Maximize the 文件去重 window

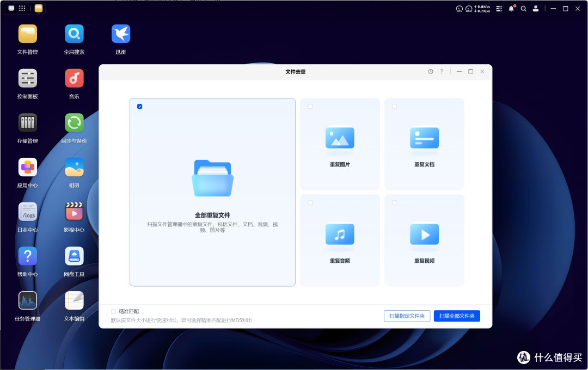point(470,72)
